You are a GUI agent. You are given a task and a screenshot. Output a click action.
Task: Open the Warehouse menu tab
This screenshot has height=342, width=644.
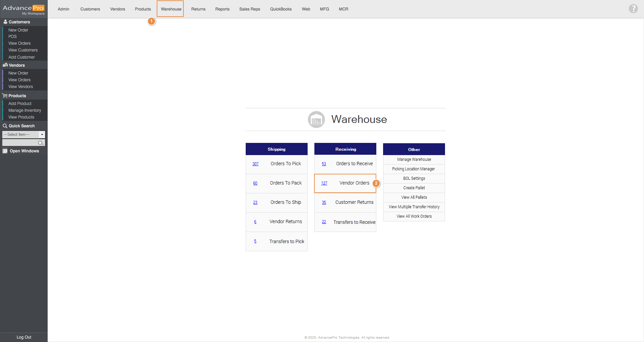(171, 9)
